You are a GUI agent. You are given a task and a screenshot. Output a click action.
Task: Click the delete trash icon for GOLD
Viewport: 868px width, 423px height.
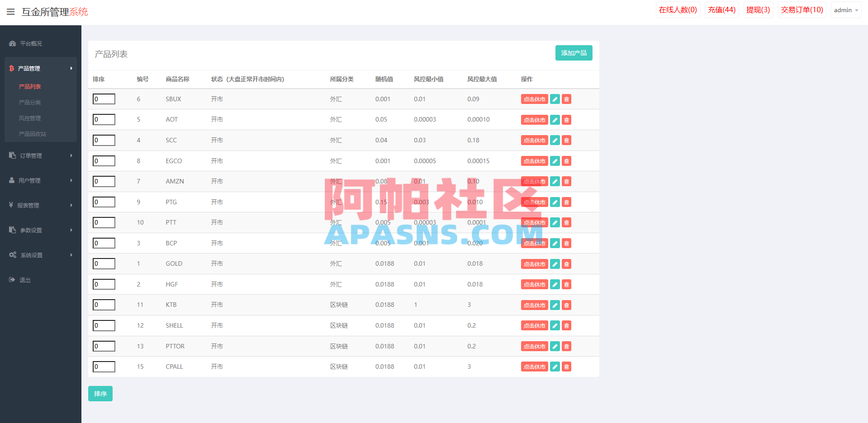[566, 263]
